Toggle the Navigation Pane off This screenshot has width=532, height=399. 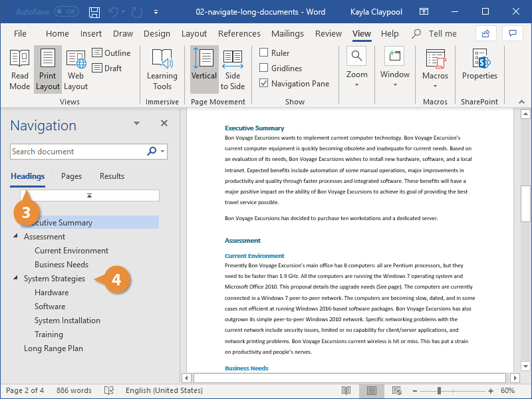tap(262, 82)
